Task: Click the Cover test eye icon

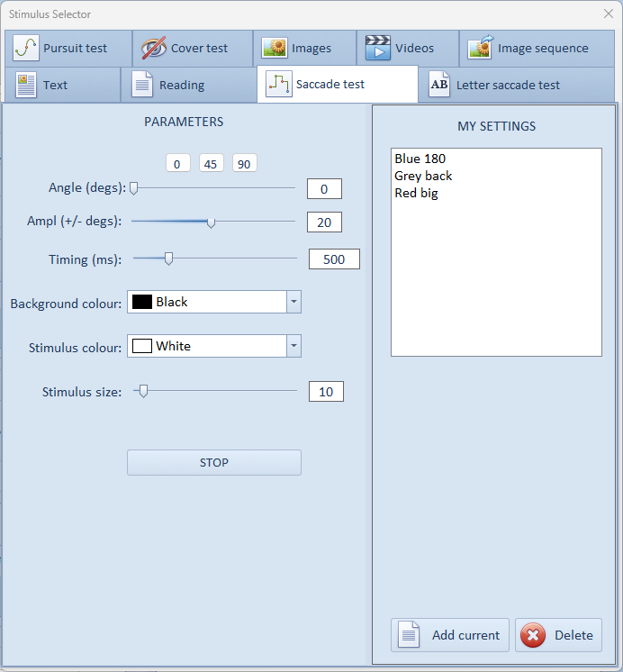Action: [x=154, y=48]
